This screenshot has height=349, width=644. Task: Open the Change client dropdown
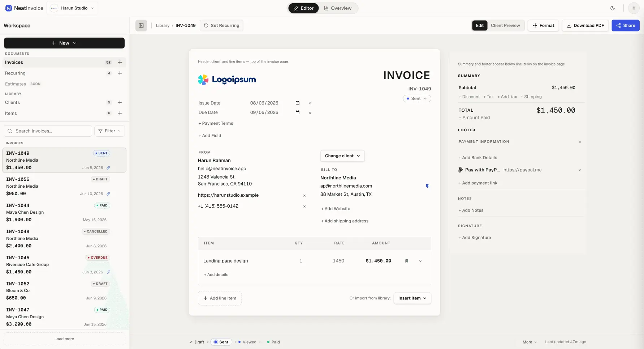(x=342, y=156)
